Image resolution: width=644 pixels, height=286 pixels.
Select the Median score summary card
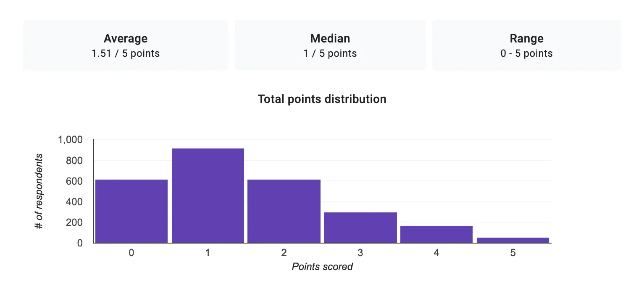click(330, 45)
